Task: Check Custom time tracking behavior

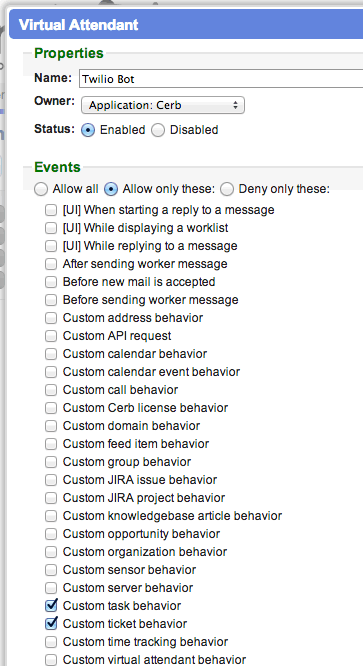Action: tap(51, 642)
